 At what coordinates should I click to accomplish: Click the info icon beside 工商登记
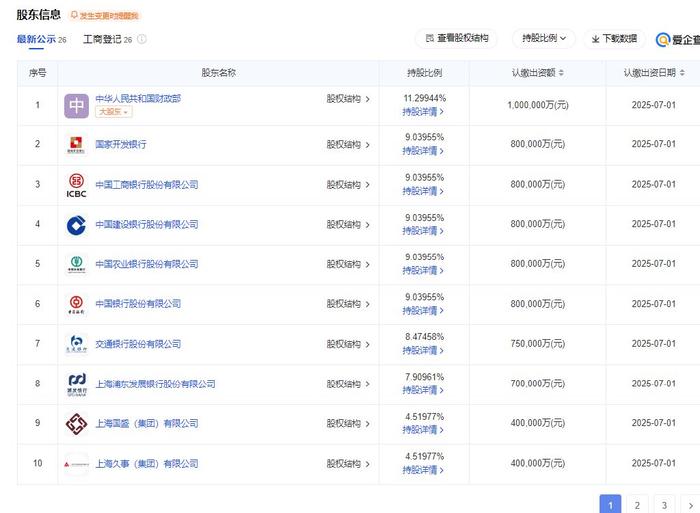coord(142,39)
